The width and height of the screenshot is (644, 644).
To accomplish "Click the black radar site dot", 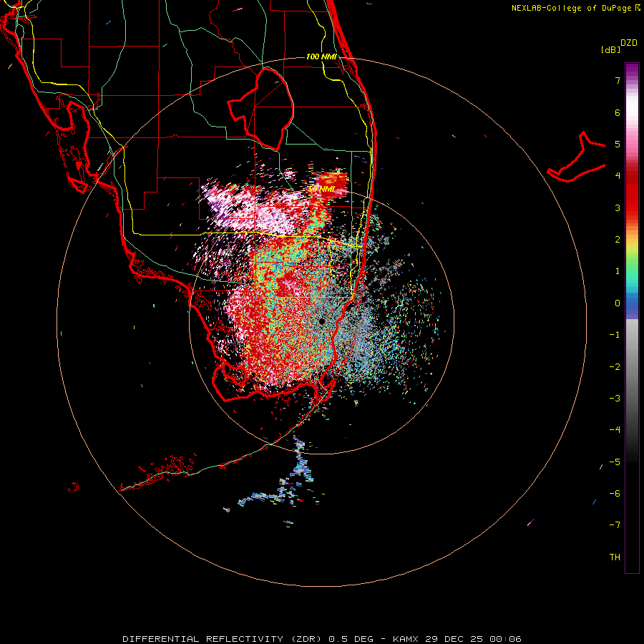I will (x=322, y=321).
